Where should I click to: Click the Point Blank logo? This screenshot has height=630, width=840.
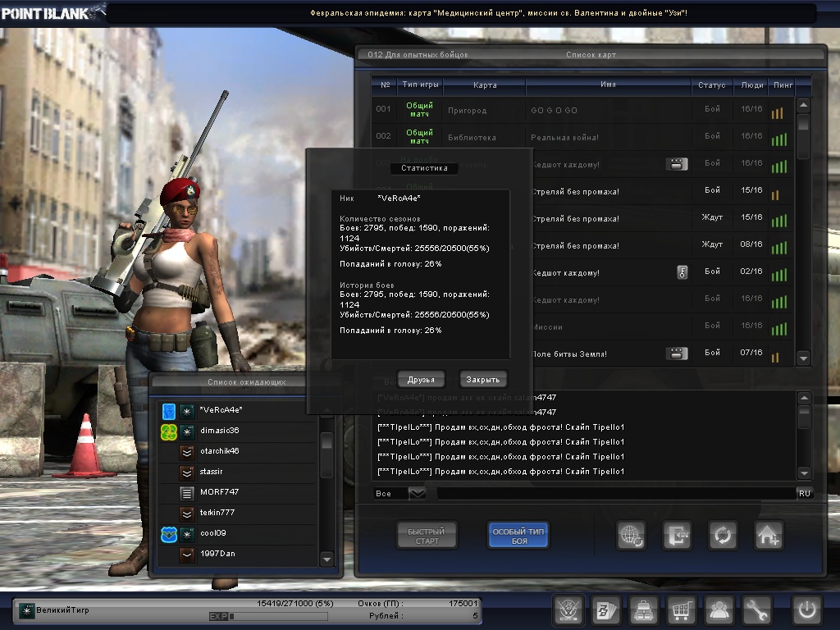coord(52,13)
